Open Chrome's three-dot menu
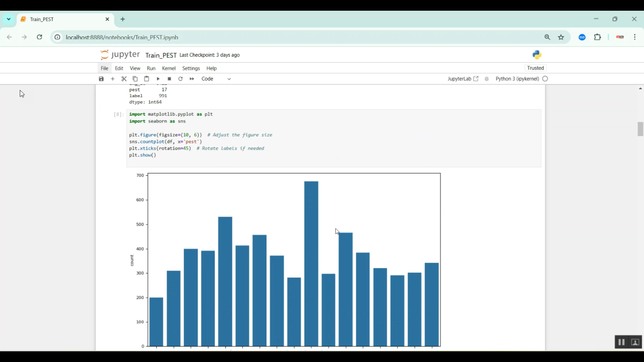This screenshot has height=362, width=644. click(x=635, y=37)
